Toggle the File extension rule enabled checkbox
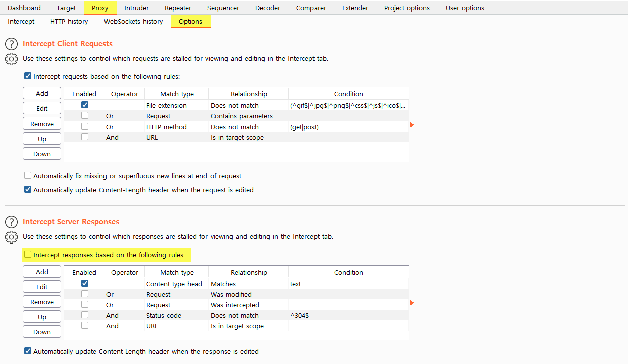 (x=84, y=105)
